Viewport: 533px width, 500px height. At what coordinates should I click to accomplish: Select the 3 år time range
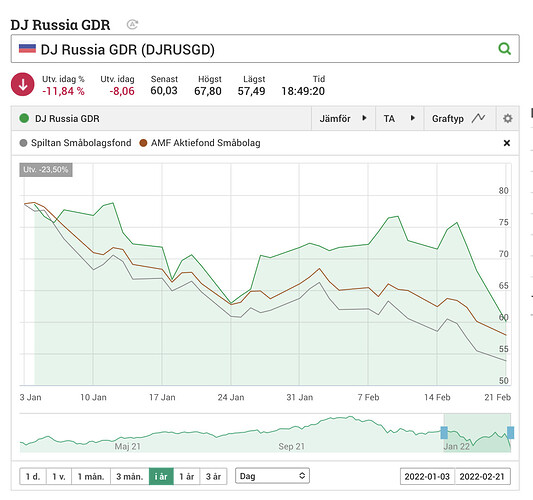pyautogui.click(x=213, y=477)
